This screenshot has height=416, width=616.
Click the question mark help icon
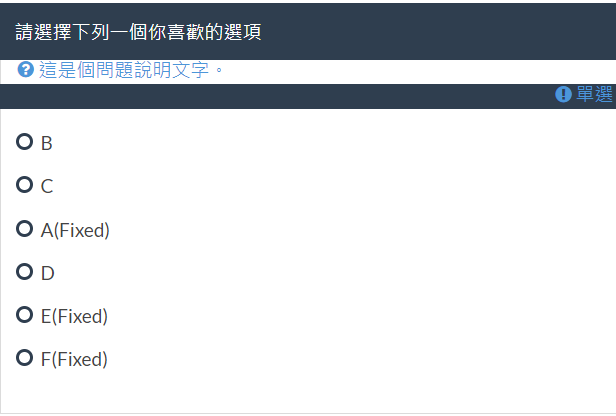pos(26,71)
